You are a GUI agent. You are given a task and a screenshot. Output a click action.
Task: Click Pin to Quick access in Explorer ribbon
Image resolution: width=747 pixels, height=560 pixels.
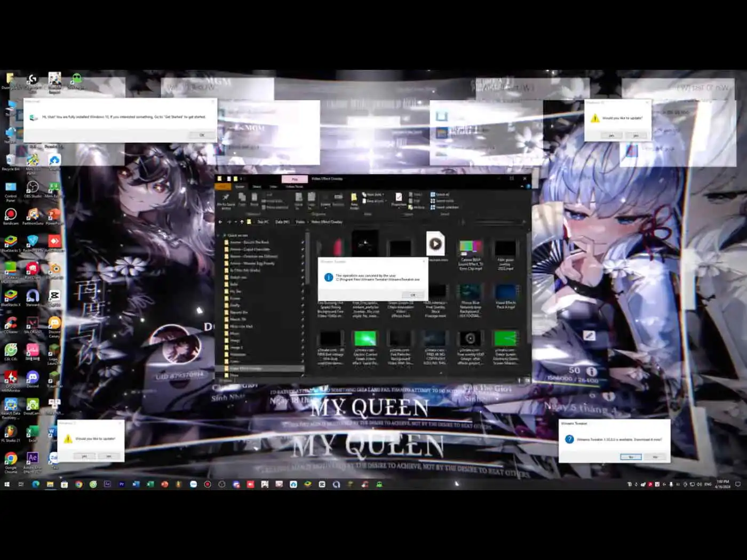tap(226, 202)
